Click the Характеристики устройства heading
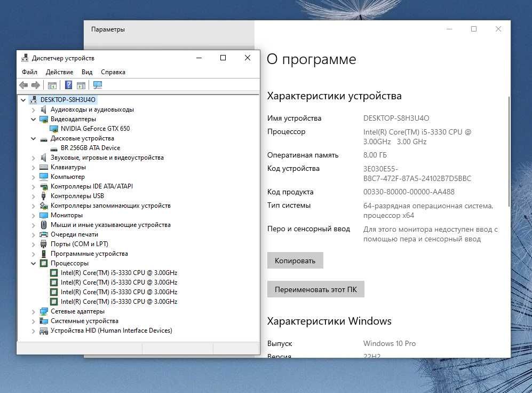The height and width of the screenshot is (393, 532). click(x=334, y=96)
